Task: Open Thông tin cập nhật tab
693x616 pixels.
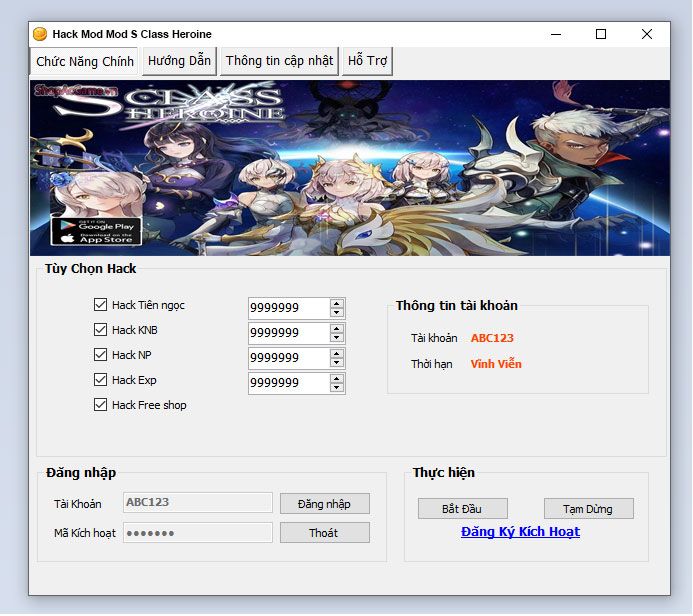Action: 279,61
